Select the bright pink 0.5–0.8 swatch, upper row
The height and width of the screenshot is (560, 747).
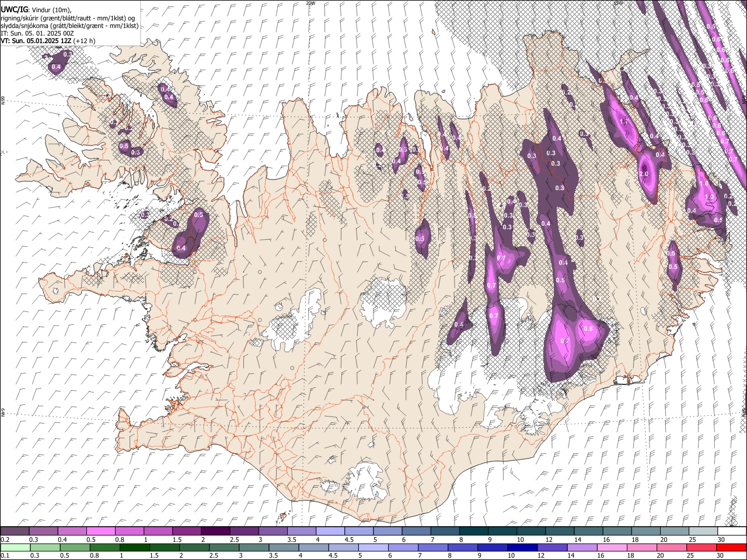click(100, 531)
